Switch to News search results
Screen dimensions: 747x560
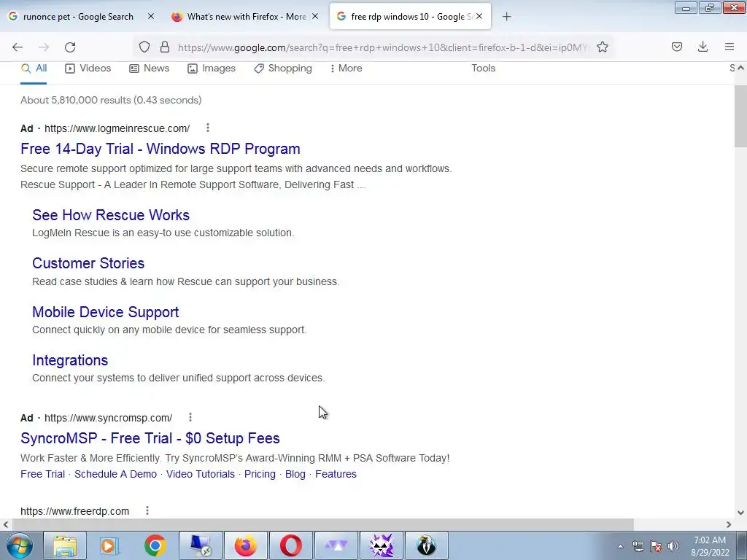(x=150, y=68)
